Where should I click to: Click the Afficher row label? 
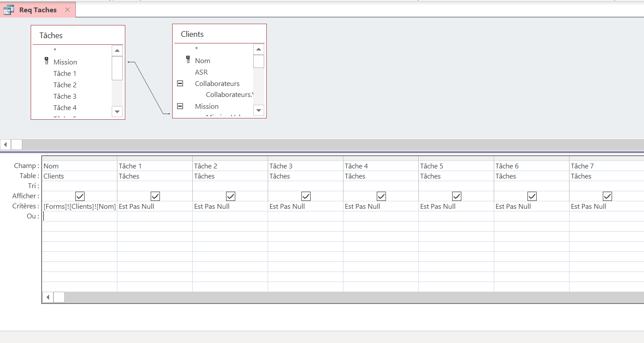tap(26, 196)
